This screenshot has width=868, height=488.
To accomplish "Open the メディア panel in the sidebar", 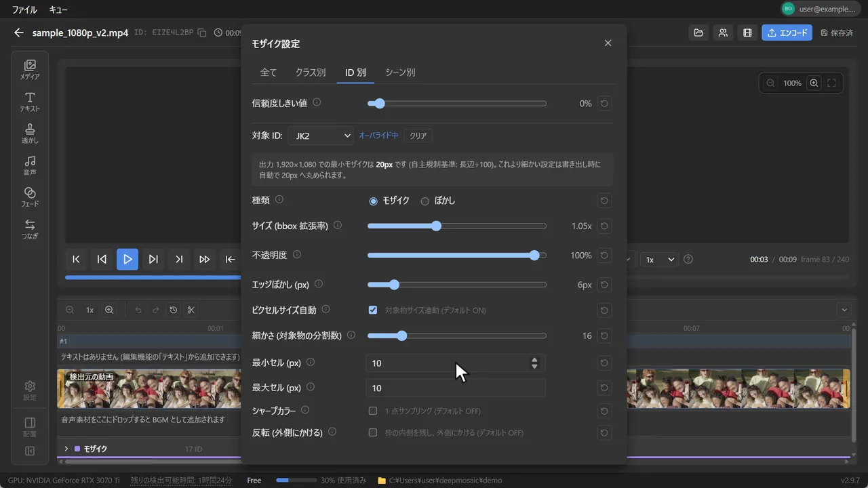I will (x=30, y=70).
